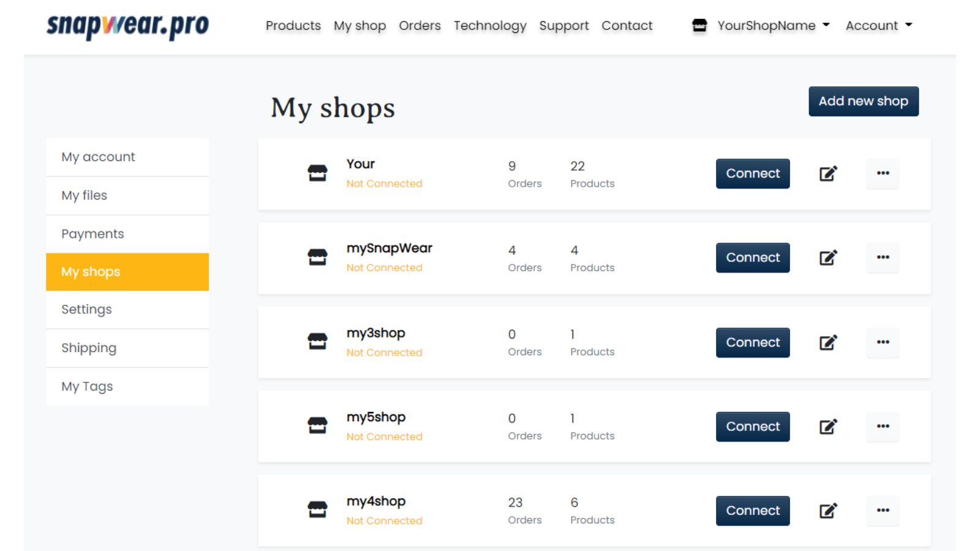This screenshot has height=551, width=980.
Task: Click the store icon in the my3shop row
Action: tap(317, 342)
